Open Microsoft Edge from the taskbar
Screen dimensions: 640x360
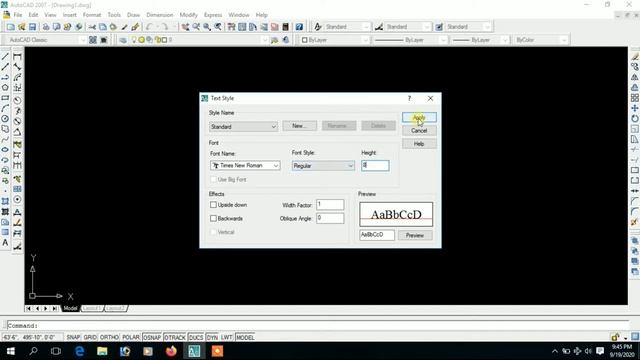click(x=79, y=351)
